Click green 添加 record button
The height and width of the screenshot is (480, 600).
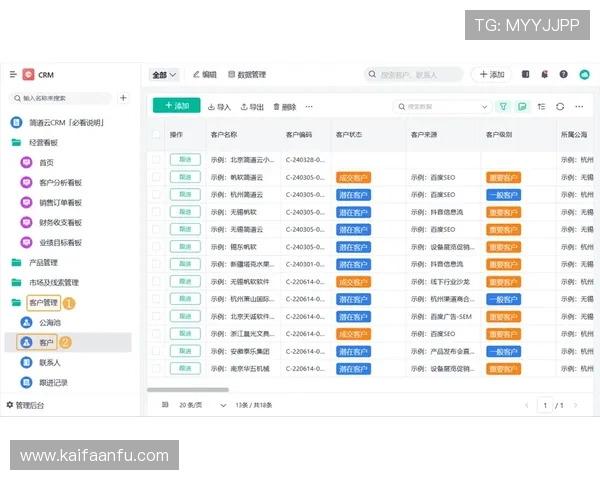[176, 105]
